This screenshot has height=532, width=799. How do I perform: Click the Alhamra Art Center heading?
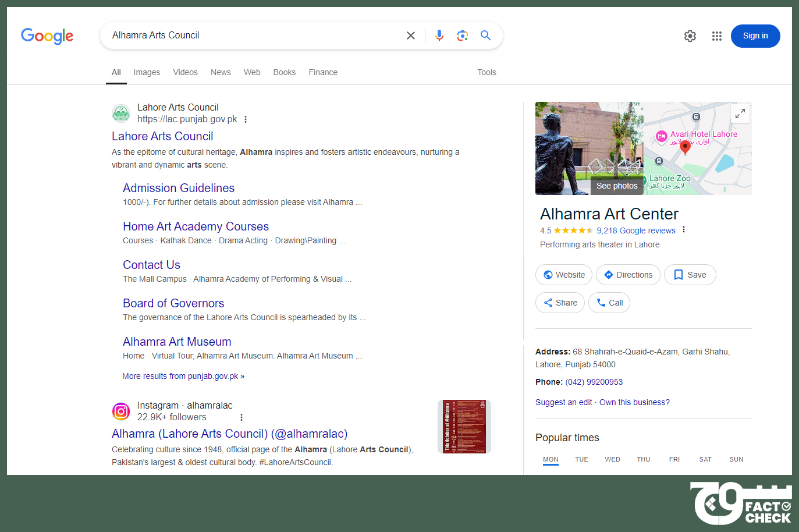[x=609, y=214]
